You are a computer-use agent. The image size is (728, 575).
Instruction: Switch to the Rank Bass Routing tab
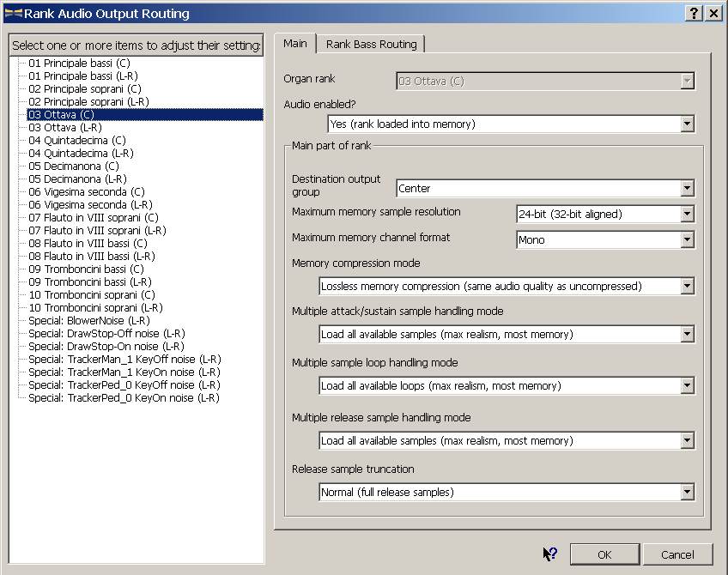(371, 44)
